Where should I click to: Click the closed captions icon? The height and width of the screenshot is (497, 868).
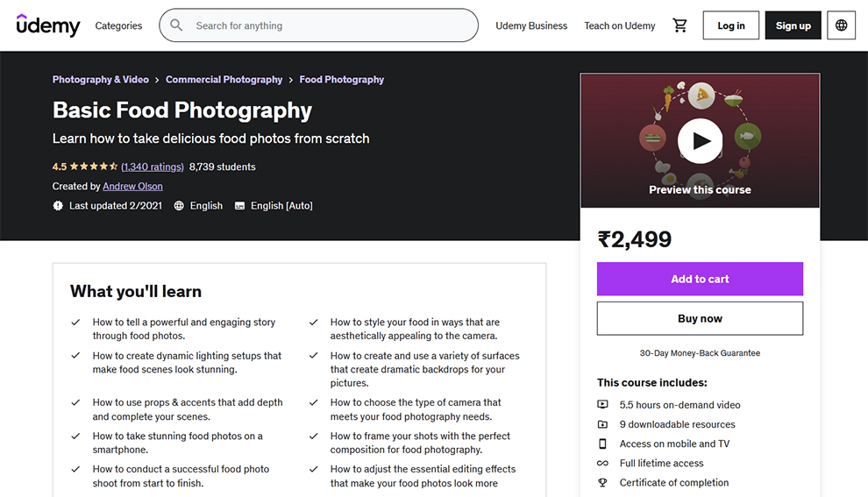pyautogui.click(x=239, y=206)
